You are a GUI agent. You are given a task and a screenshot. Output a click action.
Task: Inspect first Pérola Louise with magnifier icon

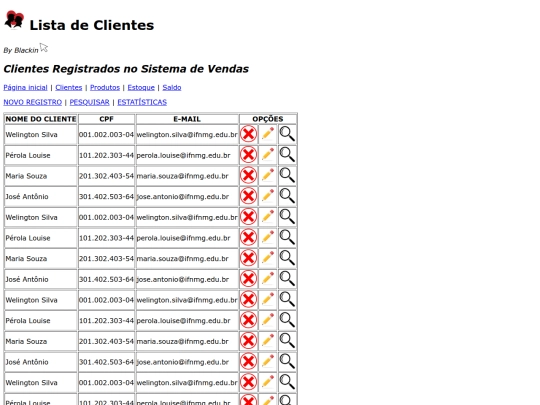tap(287, 155)
